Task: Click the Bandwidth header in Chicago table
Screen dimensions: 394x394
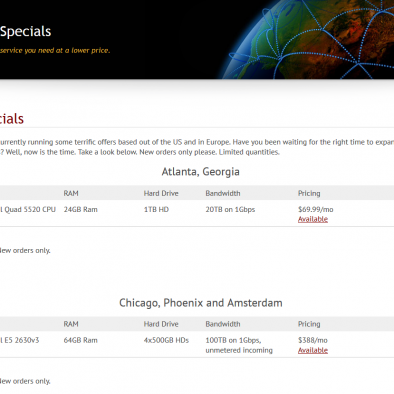Action: pyautogui.click(x=223, y=324)
